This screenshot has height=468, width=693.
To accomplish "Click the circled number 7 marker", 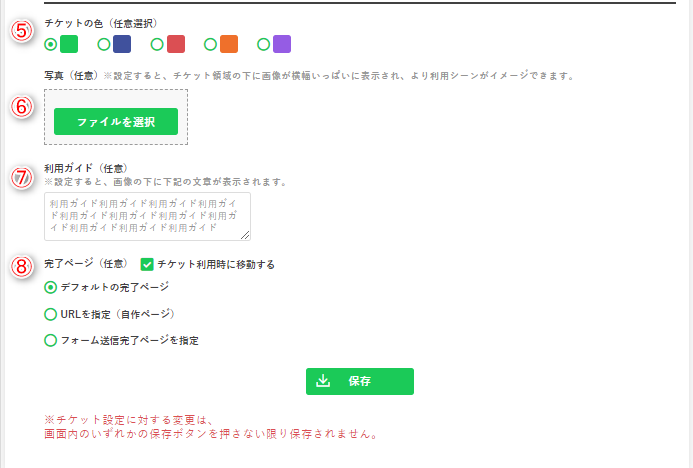I will pyautogui.click(x=23, y=177).
